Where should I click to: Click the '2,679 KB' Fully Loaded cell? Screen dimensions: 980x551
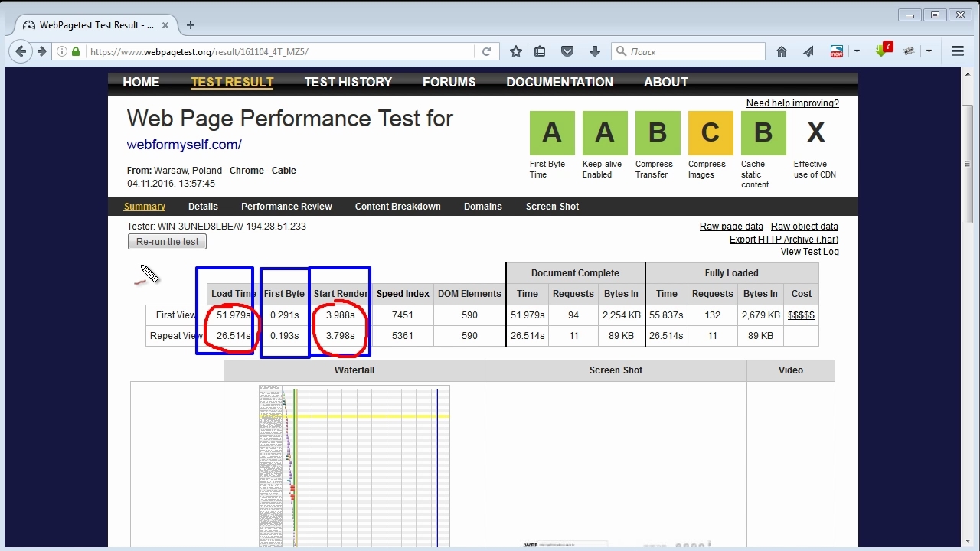click(x=760, y=315)
